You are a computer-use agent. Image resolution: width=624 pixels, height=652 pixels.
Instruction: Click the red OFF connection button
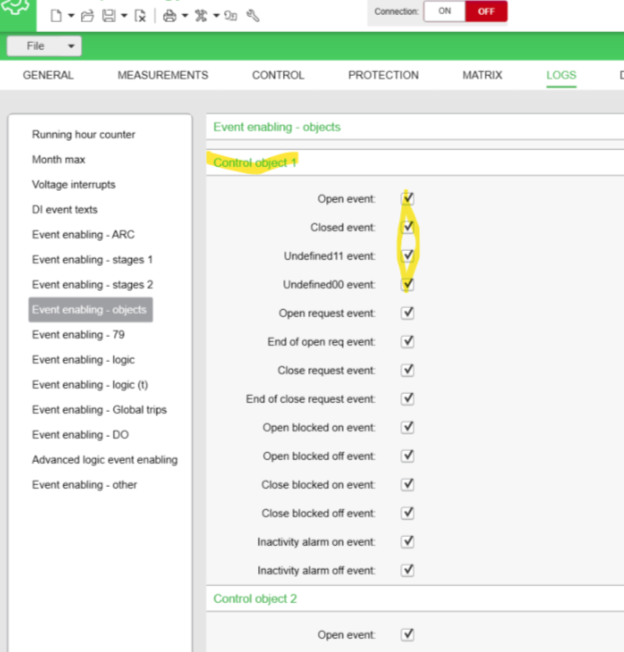point(486,11)
